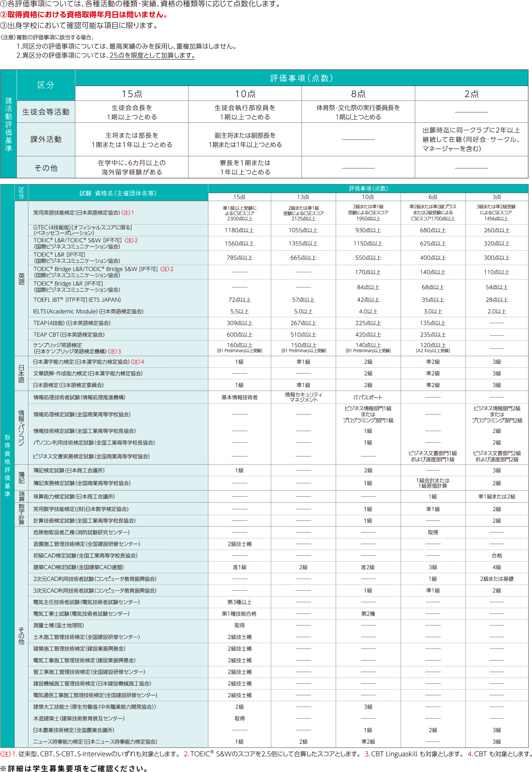Select the cell '1級会計または1級原価計算'
The width and height of the screenshot is (532, 772).
click(x=433, y=483)
